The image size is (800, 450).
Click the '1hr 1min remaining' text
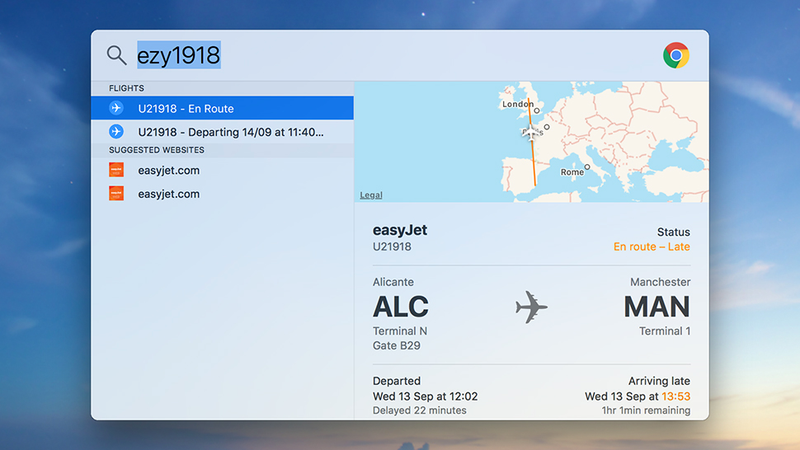(x=646, y=410)
